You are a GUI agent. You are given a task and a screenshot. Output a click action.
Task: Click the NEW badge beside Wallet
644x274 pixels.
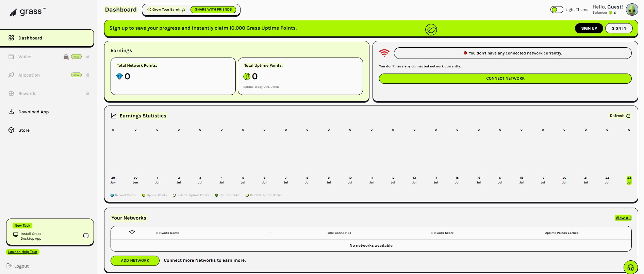coord(76,57)
